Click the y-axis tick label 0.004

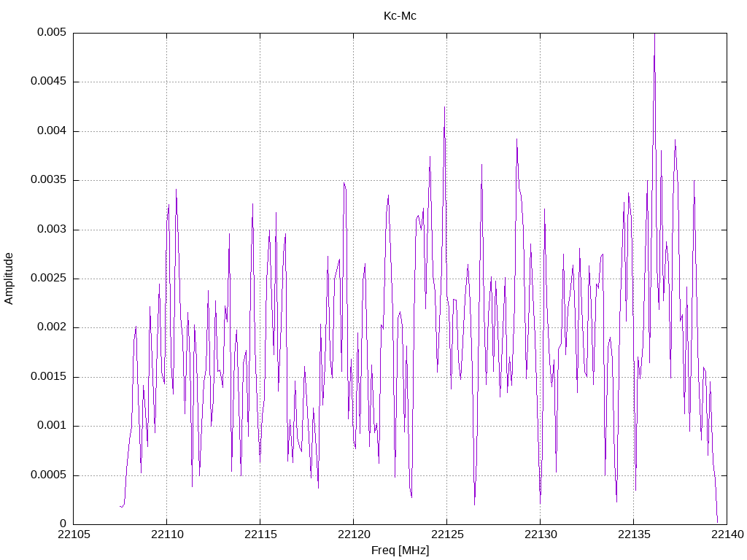pos(52,131)
